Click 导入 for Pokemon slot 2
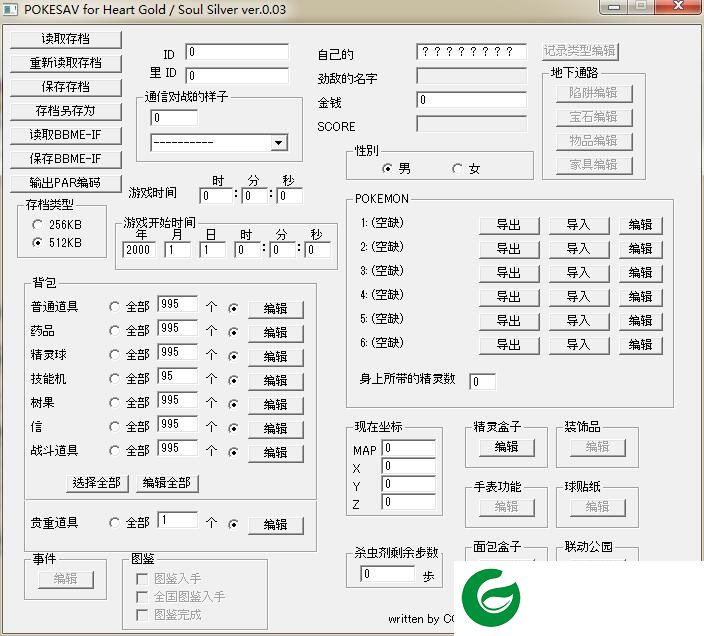Screen dimensions: 704x636 pos(579,249)
